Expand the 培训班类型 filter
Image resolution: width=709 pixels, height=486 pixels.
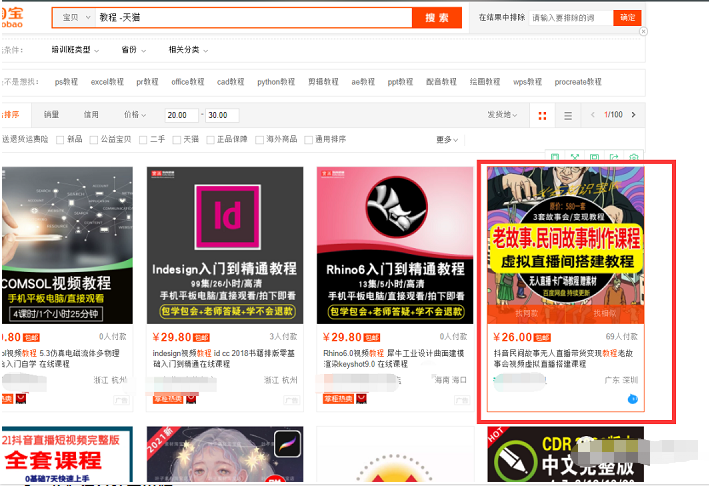75,50
